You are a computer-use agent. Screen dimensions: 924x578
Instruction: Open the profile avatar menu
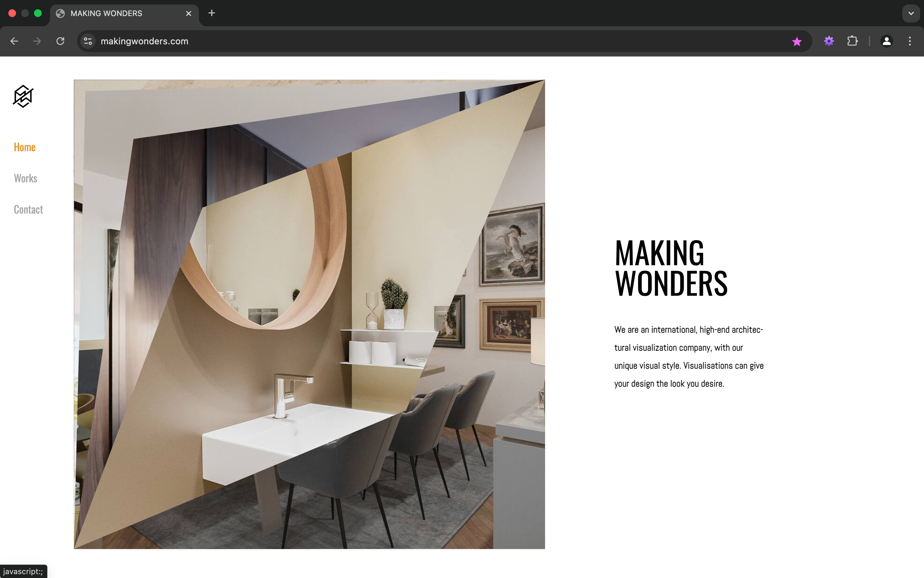[x=886, y=41]
